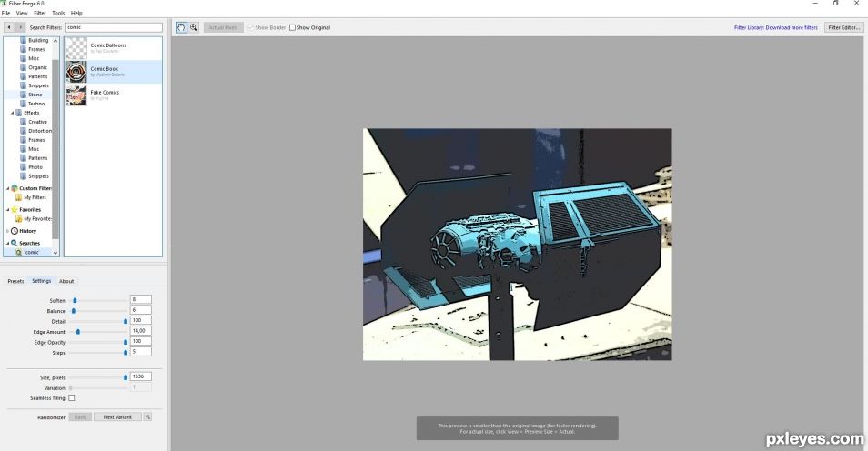Select the saved 'comic' search icon
868x451 pixels.
coord(19,253)
